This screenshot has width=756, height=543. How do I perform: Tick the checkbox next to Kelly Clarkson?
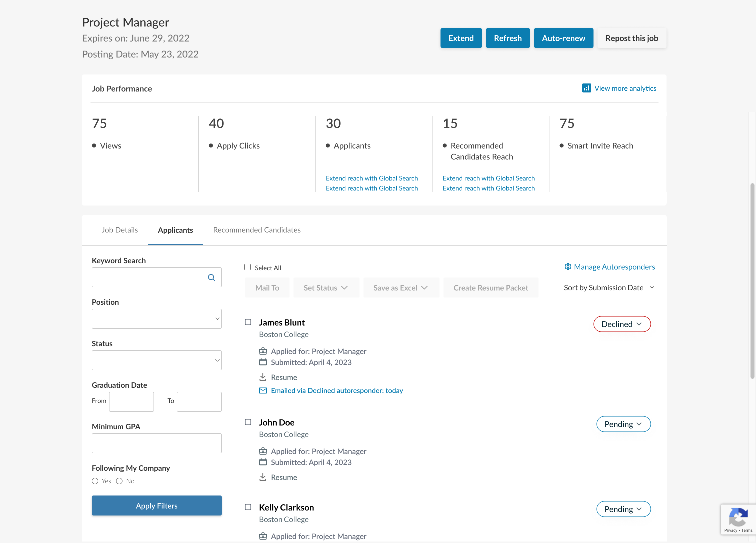[248, 507]
